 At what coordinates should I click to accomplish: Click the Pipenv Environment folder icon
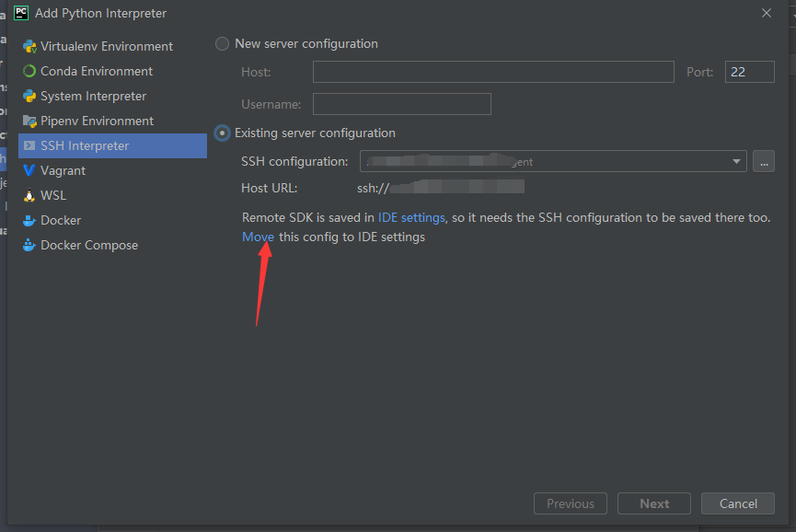coord(29,121)
